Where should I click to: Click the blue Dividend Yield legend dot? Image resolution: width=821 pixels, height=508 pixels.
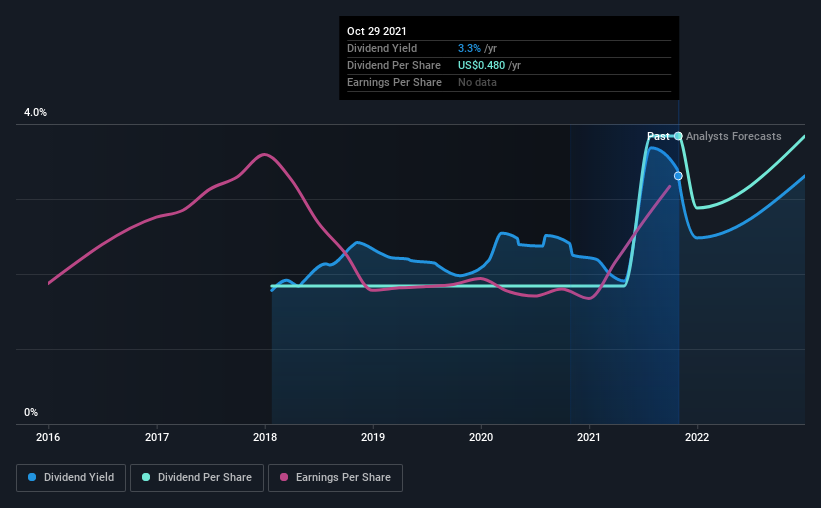[x=32, y=477]
